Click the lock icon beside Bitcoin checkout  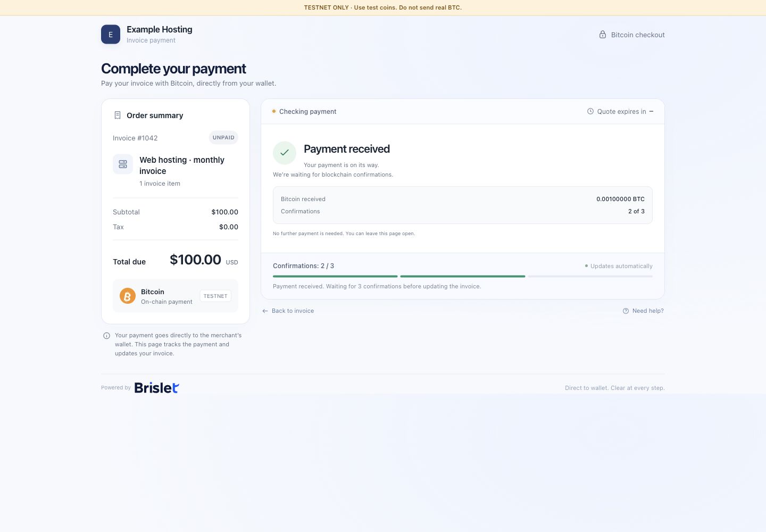coord(603,35)
